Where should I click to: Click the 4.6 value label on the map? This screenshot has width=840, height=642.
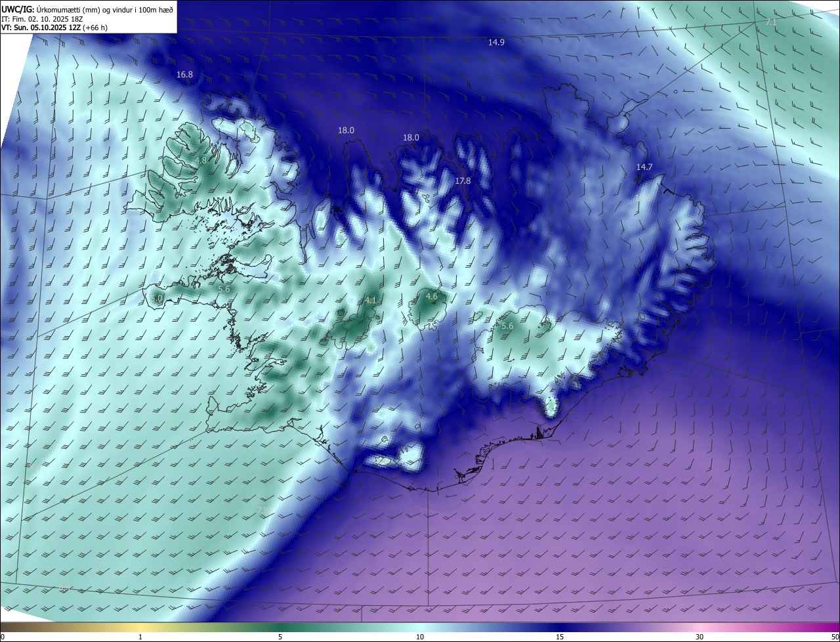click(432, 297)
